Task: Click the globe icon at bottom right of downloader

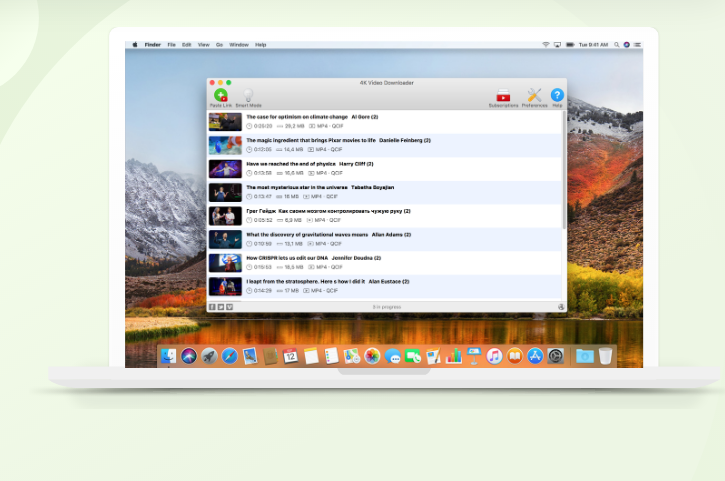Action: click(x=561, y=307)
